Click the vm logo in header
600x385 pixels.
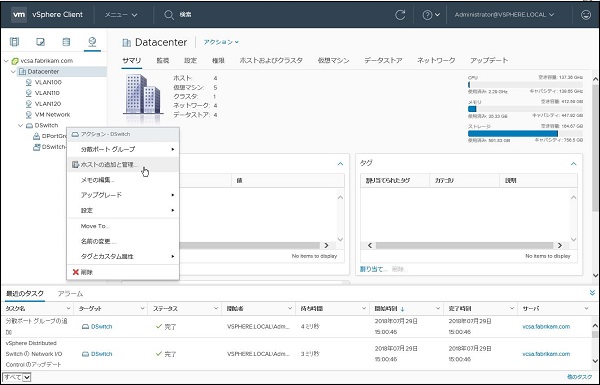(x=19, y=15)
